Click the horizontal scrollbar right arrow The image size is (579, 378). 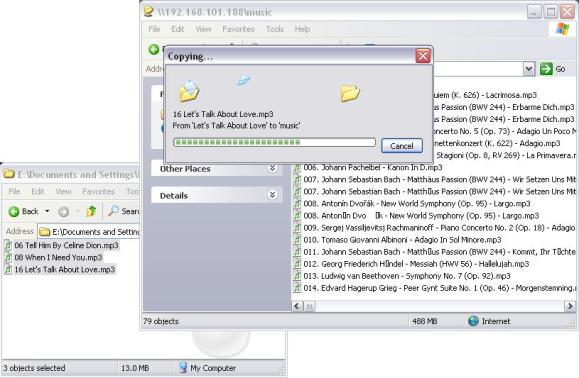pos(569,306)
